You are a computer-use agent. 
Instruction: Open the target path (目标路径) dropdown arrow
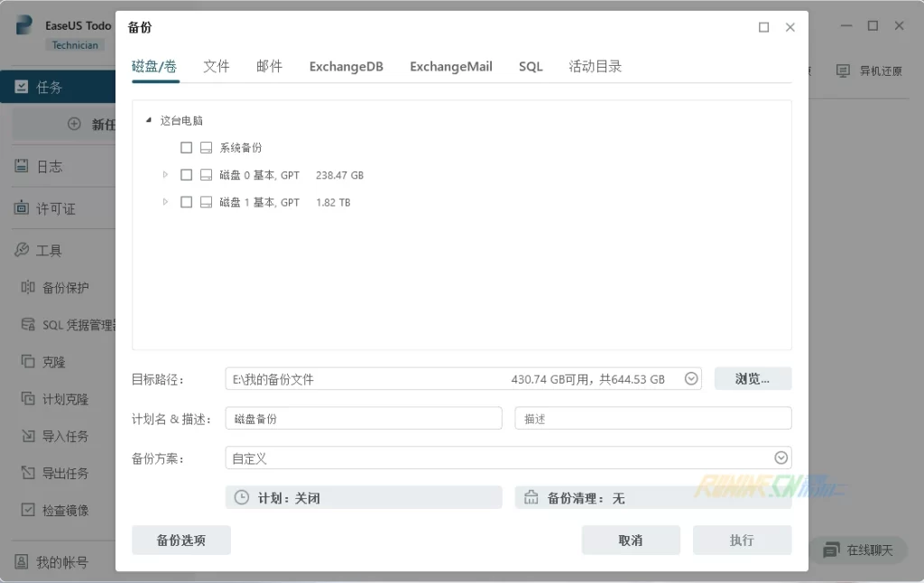click(691, 379)
